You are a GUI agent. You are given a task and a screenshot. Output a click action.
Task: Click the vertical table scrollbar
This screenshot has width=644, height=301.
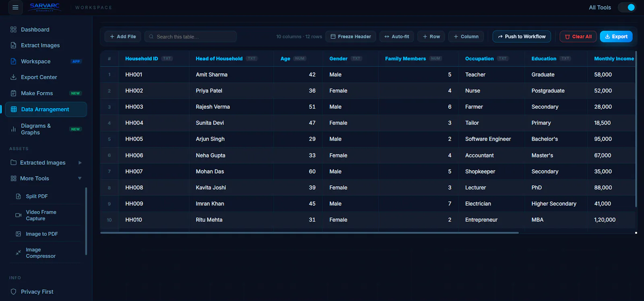coord(636,129)
